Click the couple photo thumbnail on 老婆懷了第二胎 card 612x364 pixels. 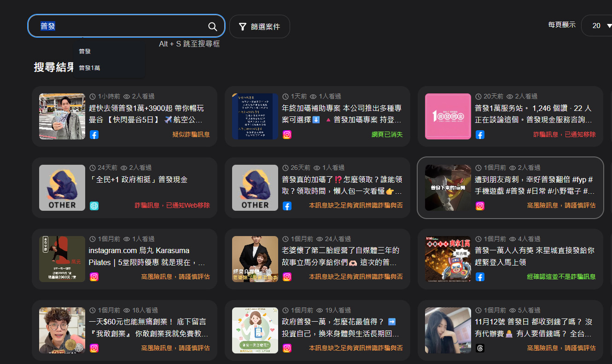pyautogui.click(x=255, y=259)
